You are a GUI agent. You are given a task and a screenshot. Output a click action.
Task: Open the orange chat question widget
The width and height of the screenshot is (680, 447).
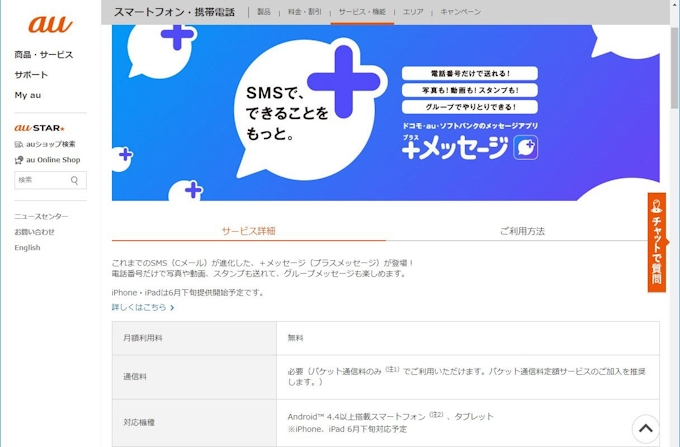tap(656, 242)
